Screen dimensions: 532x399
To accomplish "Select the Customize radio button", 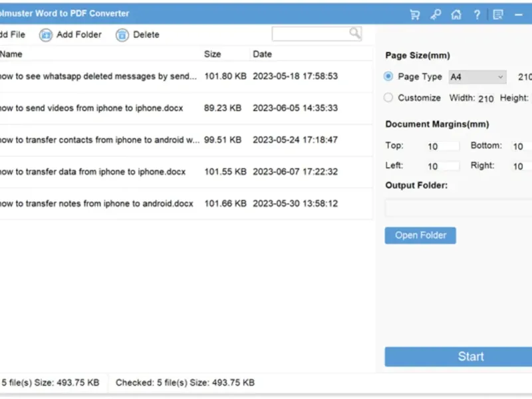I will click(388, 98).
